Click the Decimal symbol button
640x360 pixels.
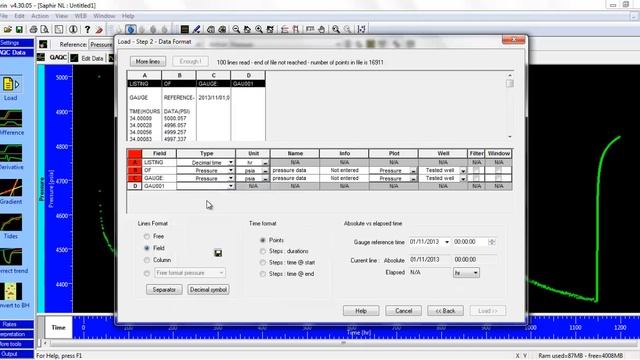click(208, 289)
